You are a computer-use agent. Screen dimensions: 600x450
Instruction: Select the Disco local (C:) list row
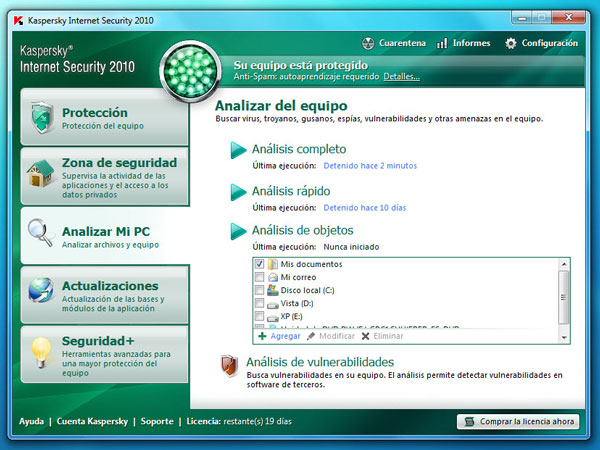406,290
